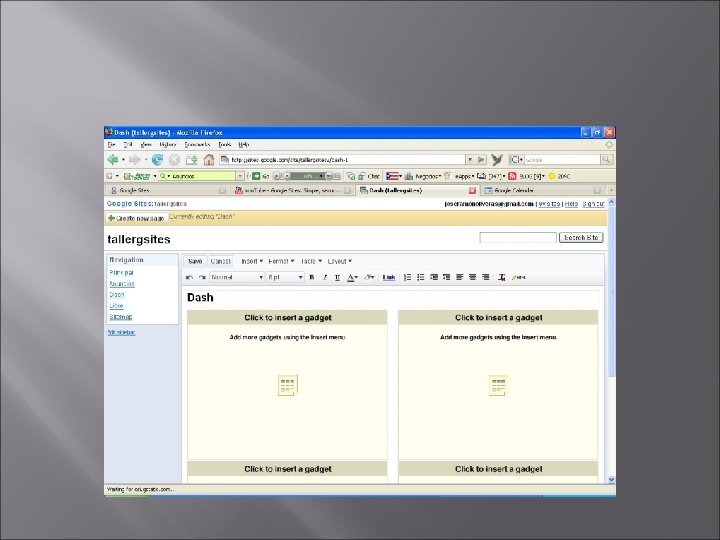Click top-left 'Click to insert a gadget' header
Viewport: 720px width, 540px height.
[287, 318]
